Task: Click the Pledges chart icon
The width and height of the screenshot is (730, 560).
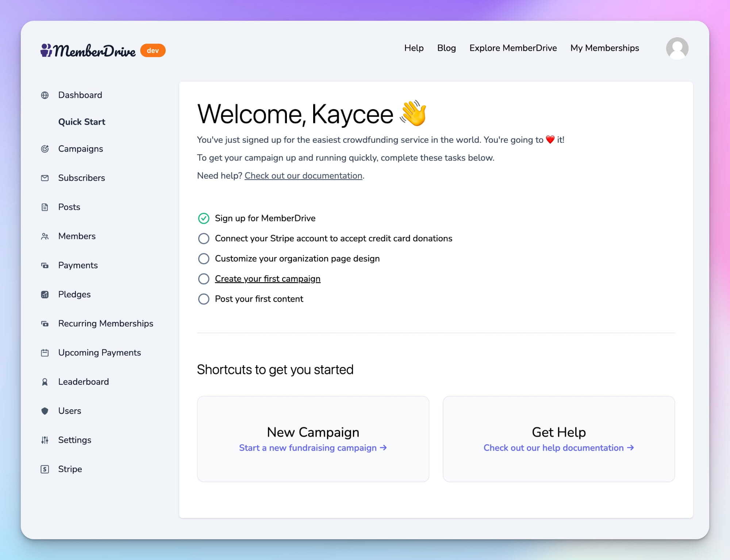Action: click(x=45, y=295)
